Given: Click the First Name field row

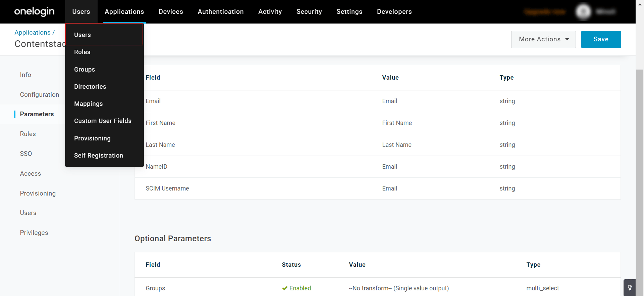Looking at the screenshot, I should pos(378,123).
